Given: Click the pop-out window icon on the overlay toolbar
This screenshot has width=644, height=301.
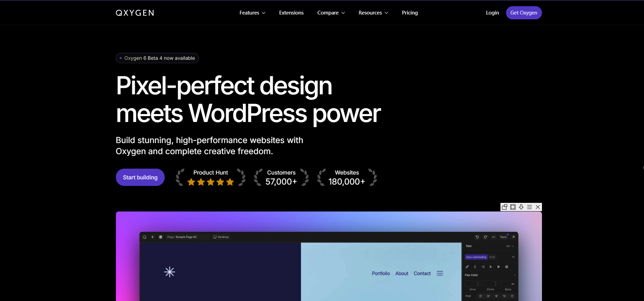Looking at the screenshot, I should click(505, 207).
